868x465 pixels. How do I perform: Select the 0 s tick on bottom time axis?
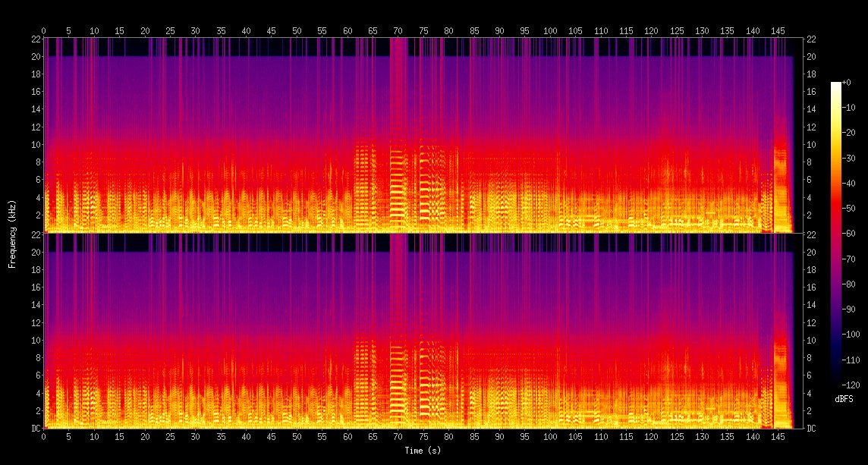coord(43,437)
